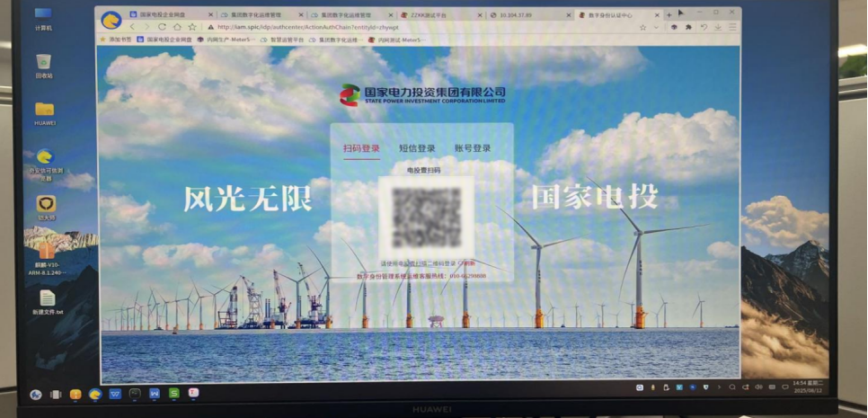The width and height of the screenshot is (868, 418).
Task: Select the 扫码登录 login tab
Action: [361, 148]
